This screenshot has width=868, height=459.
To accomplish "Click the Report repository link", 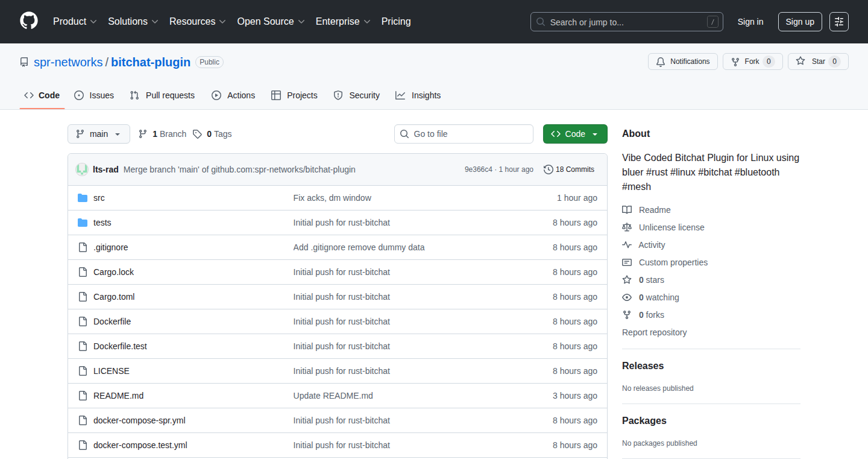I will 654,332.
